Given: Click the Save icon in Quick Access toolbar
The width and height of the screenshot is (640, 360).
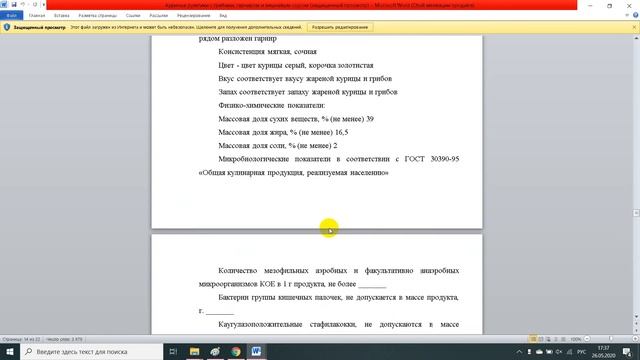Looking at the screenshot, I should pyautogui.click(x=14, y=4).
